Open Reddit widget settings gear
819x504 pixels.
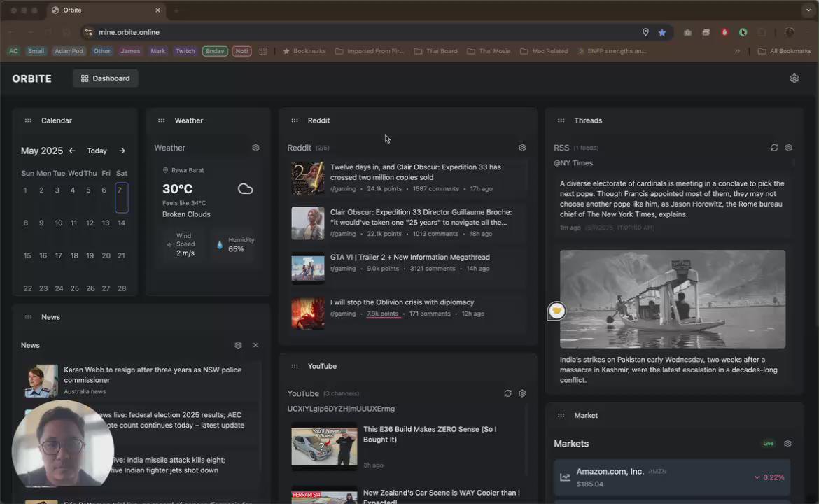(521, 148)
